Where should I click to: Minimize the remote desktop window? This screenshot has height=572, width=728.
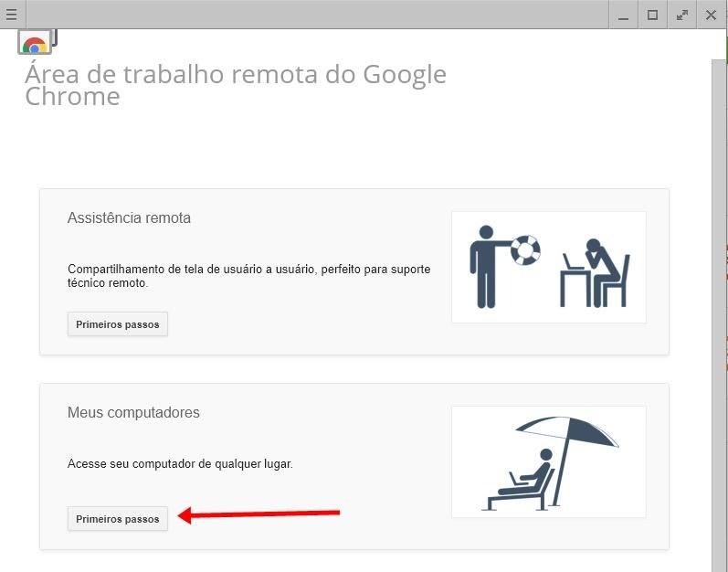623,15
